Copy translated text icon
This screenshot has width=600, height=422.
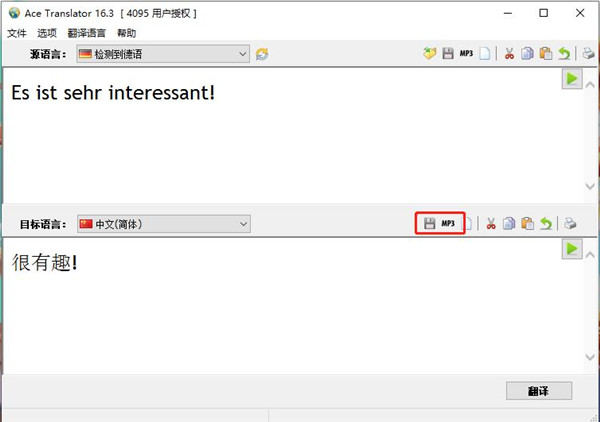coord(509,223)
